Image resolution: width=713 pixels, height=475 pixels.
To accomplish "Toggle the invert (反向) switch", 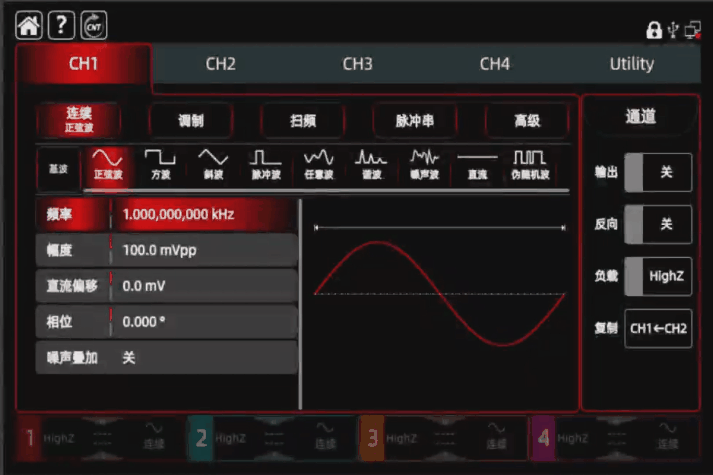I will pyautogui.click(x=657, y=224).
